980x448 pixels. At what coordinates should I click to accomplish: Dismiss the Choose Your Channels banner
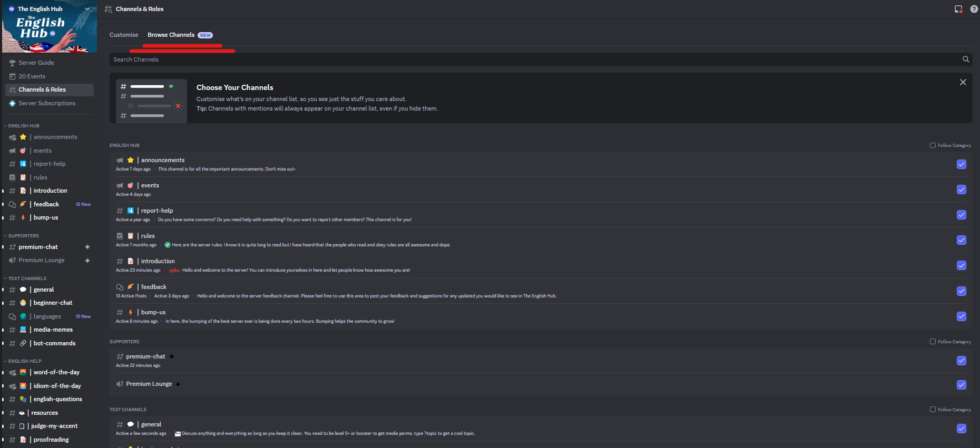[963, 82]
